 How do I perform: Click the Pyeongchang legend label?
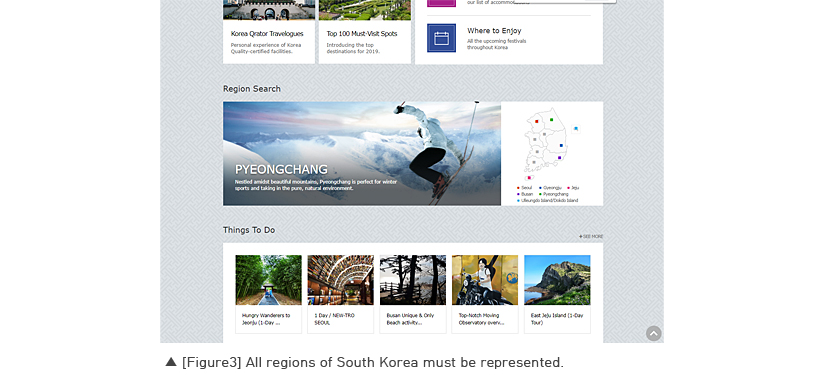[556, 194]
